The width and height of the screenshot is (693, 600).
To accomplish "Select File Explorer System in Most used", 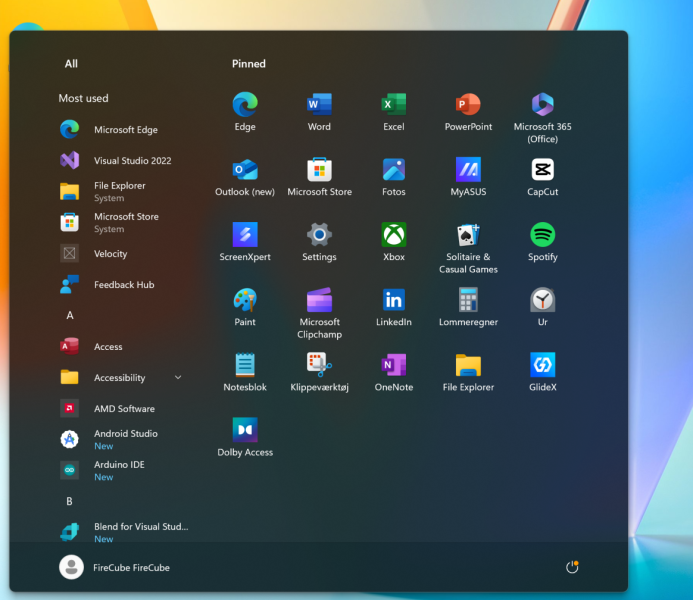I will 123,191.
